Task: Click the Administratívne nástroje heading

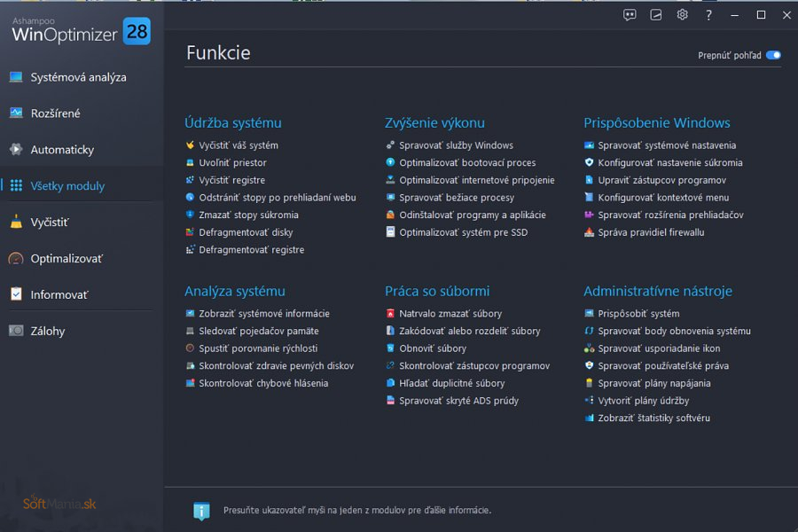Action: point(658,291)
